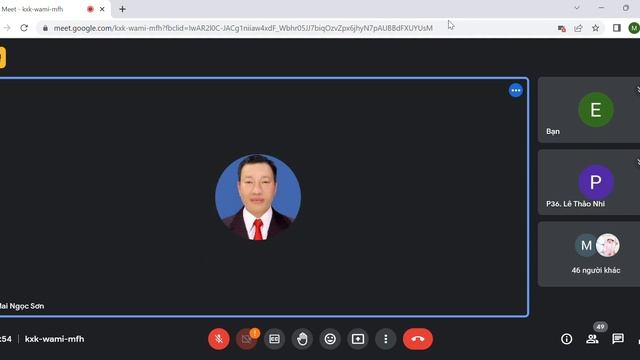
Task: Click the photo avatar in others tile
Action: (608, 245)
